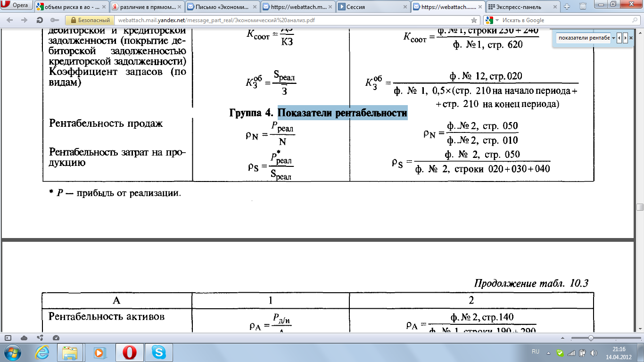The image size is (644, 362).
Task: Click the RU language indicator
Action: (x=536, y=352)
